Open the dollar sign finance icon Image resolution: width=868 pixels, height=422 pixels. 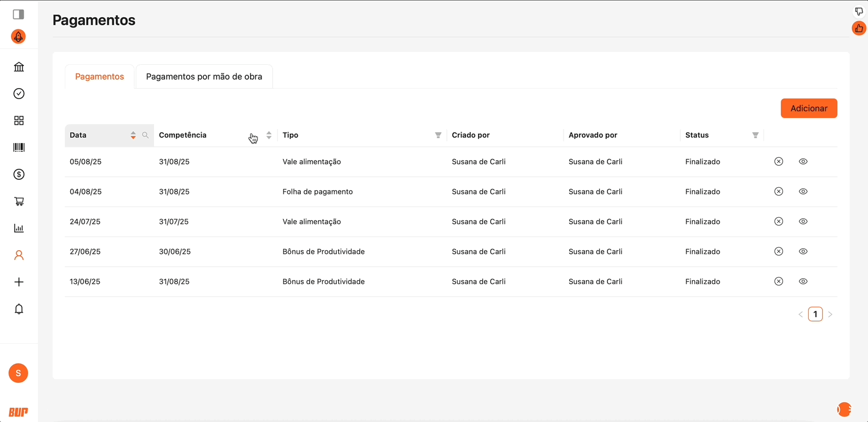click(x=19, y=174)
